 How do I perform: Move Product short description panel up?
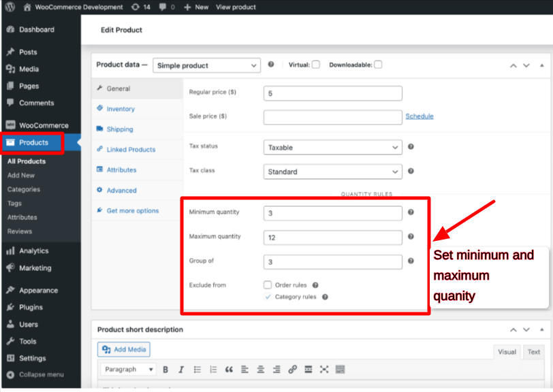513,330
